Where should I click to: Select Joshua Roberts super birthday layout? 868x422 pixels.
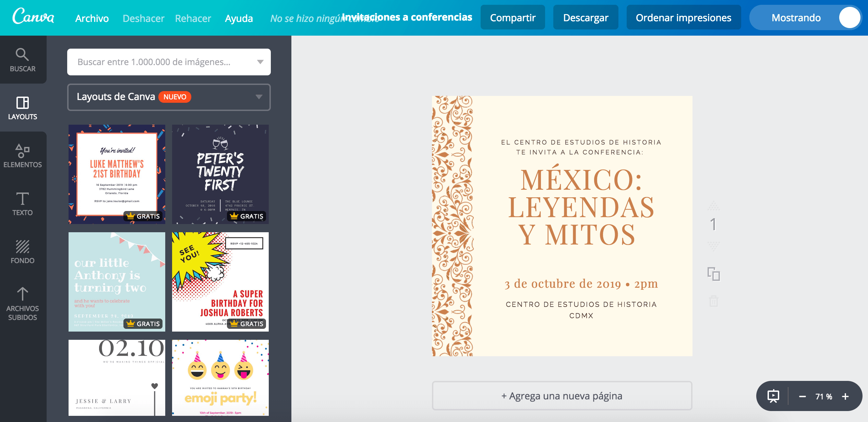pyautogui.click(x=220, y=282)
